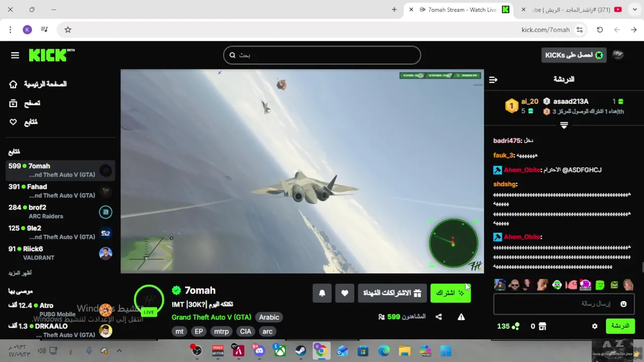Image resolution: width=644 pixels, height=362 pixels.
Task: Open Steam from the taskbar
Action: tap(300, 350)
